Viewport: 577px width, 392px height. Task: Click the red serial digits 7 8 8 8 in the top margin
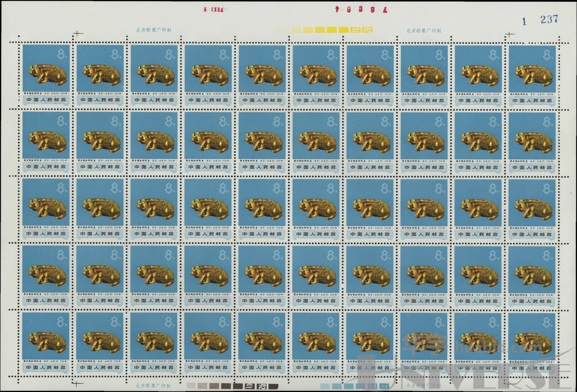(x=361, y=10)
